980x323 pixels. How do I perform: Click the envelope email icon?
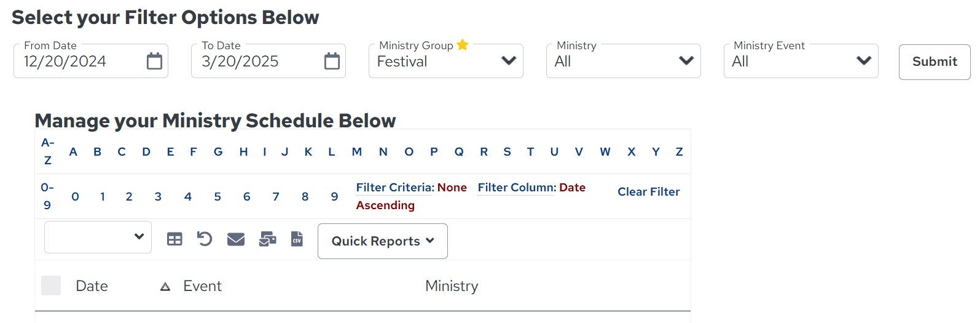[236, 239]
